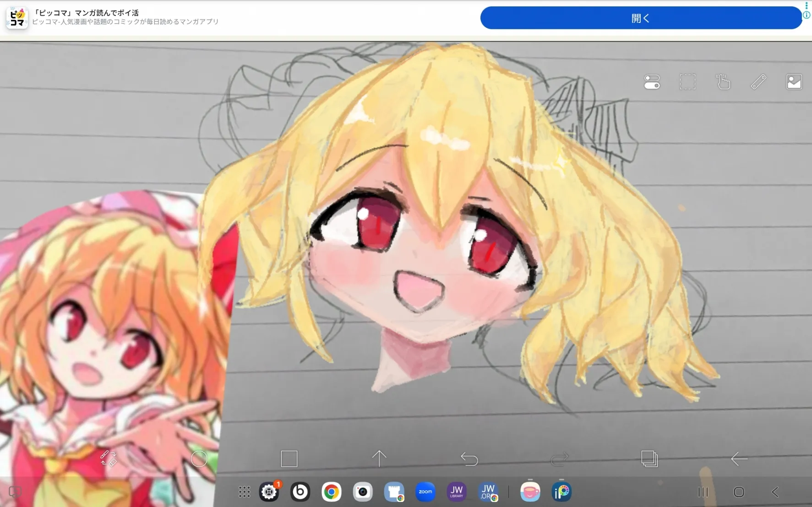Screen dimensions: 812x507
Task: Redo the undone stroke
Action: pyautogui.click(x=559, y=458)
